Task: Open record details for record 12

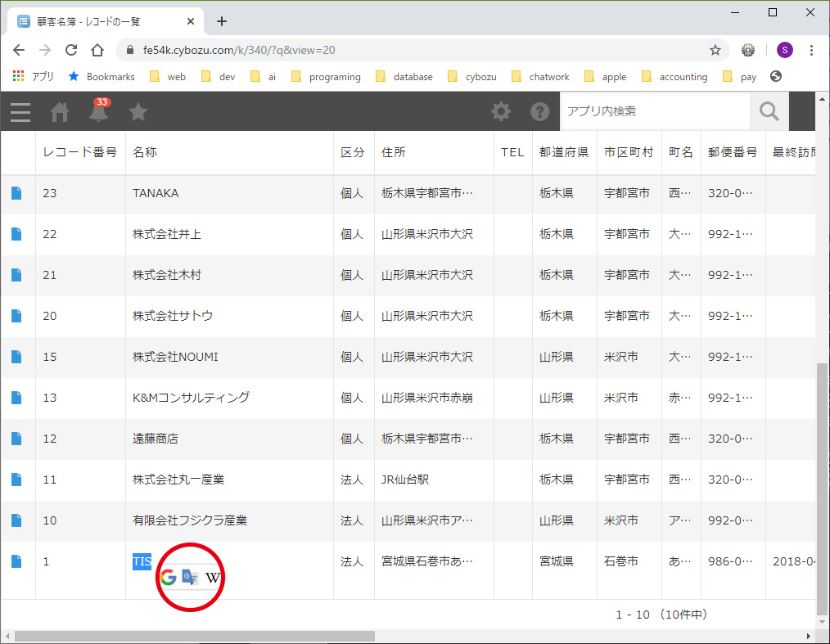Action: pos(16,439)
